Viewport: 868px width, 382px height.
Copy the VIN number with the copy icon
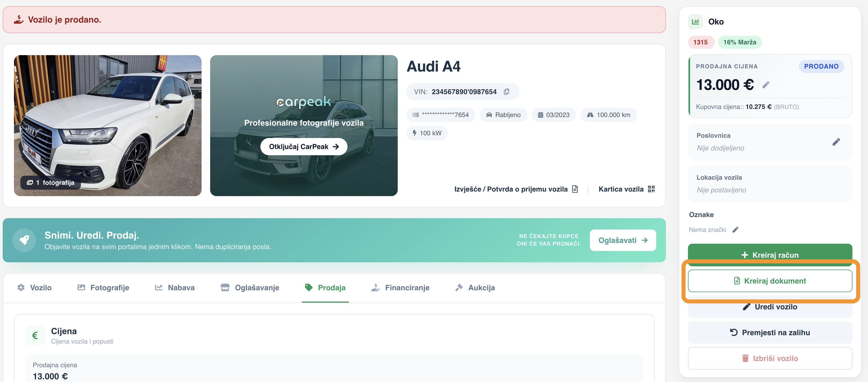point(506,92)
